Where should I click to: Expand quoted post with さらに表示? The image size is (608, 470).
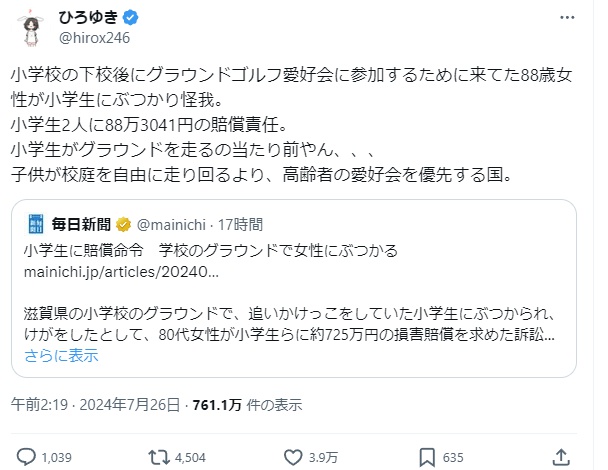click(61, 355)
